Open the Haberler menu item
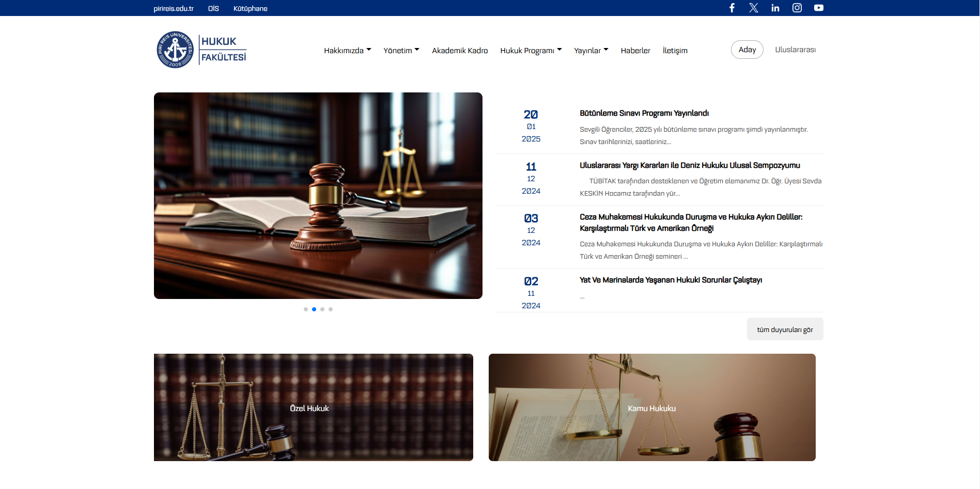The height and width of the screenshot is (489, 980). pyautogui.click(x=635, y=51)
